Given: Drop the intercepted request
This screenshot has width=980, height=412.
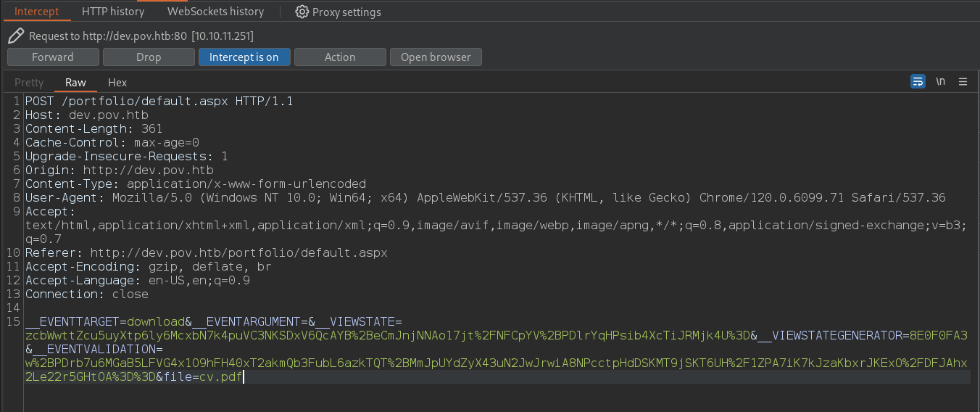Looking at the screenshot, I should [x=149, y=57].
